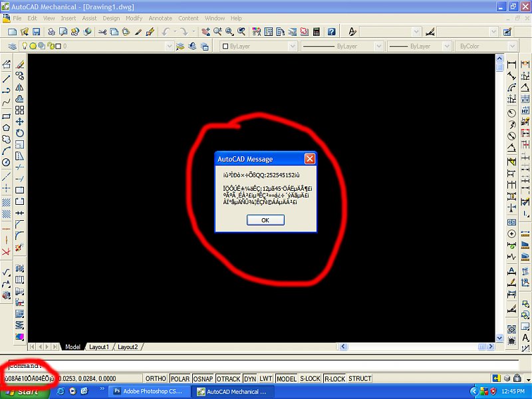Expand the dimension style dropdown
Screen dimensions: 532x399
pos(494,32)
